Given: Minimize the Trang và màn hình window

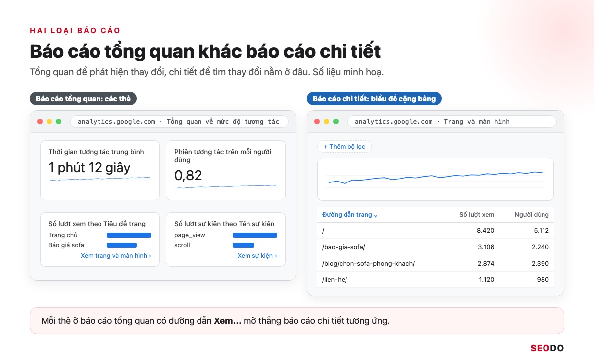Looking at the screenshot, I should (x=326, y=121).
